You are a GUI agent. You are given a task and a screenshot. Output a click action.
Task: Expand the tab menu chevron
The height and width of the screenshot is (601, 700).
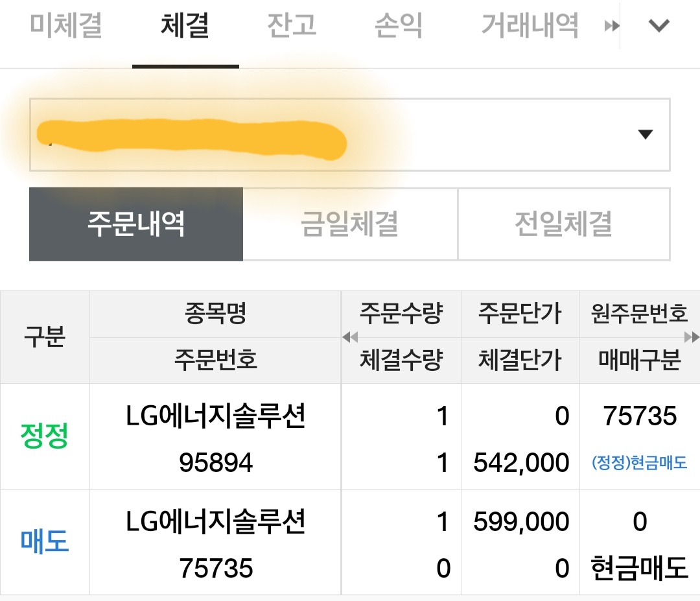pyautogui.click(x=659, y=25)
